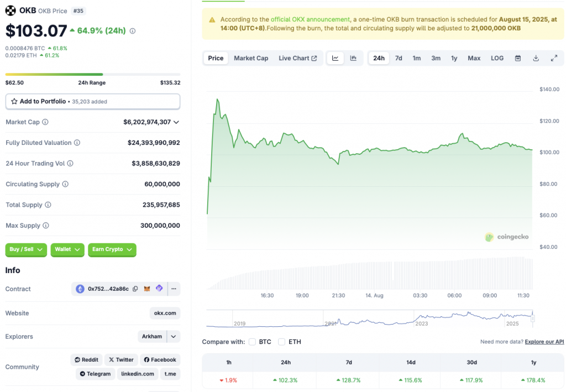This screenshot has width=566, height=392.
Task: Add token to MetaMask via fox icon
Action: pyautogui.click(x=147, y=289)
